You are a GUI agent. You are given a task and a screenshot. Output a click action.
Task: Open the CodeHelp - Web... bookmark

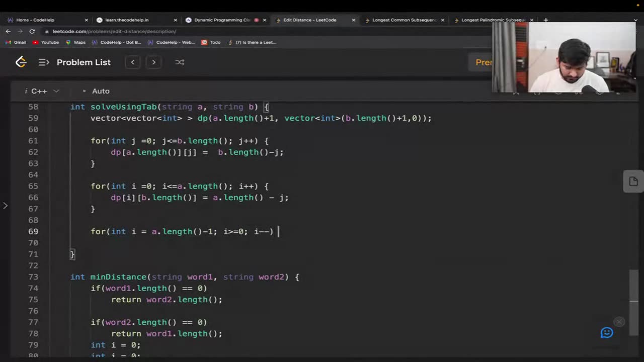pos(171,42)
